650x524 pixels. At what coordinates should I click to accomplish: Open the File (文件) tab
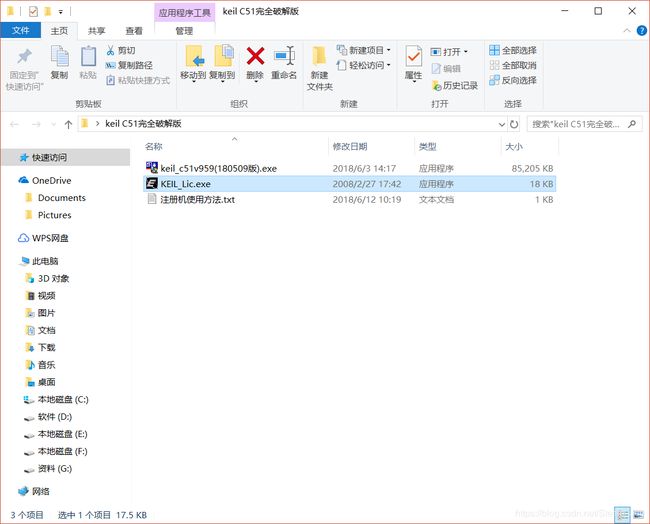[21, 30]
